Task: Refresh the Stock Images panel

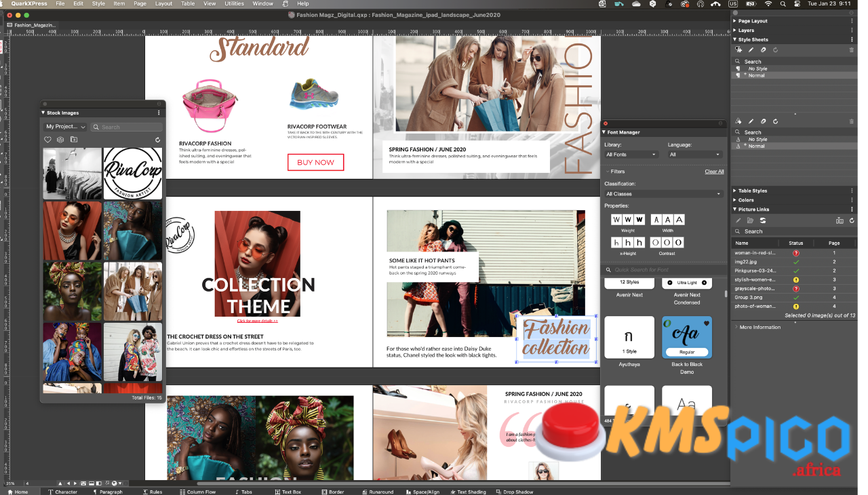Action: point(157,140)
